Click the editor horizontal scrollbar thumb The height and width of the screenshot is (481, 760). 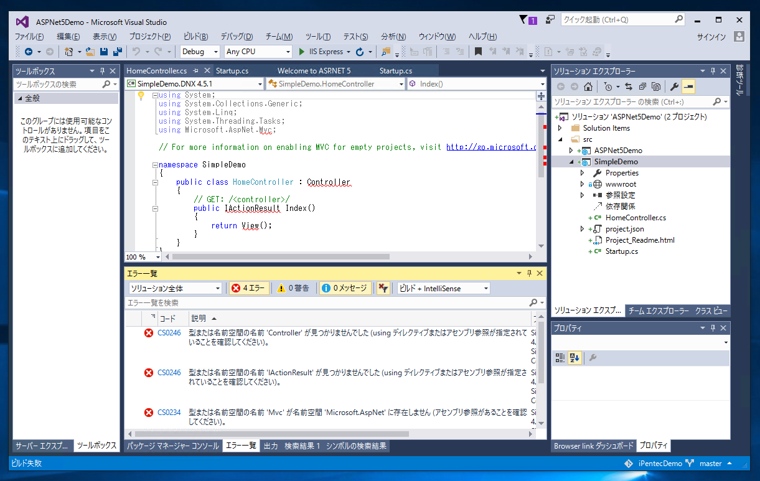click(x=281, y=257)
